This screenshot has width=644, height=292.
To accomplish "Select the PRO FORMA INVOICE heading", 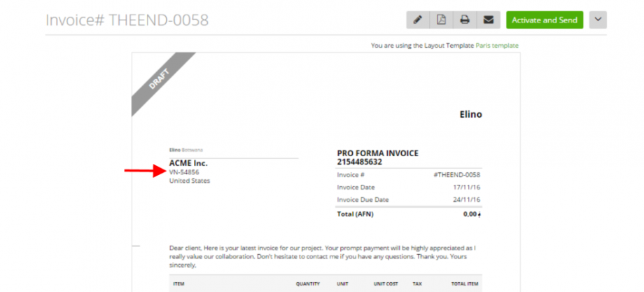I will [x=378, y=153].
